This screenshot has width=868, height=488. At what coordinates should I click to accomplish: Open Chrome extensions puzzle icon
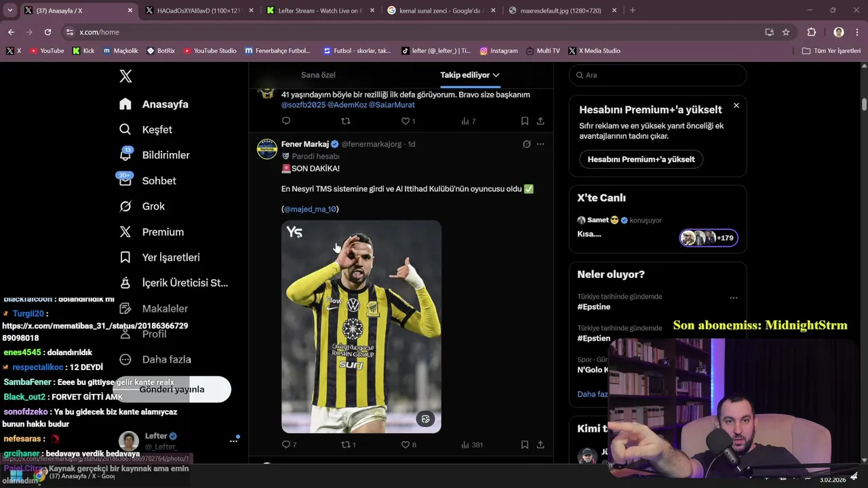click(812, 32)
